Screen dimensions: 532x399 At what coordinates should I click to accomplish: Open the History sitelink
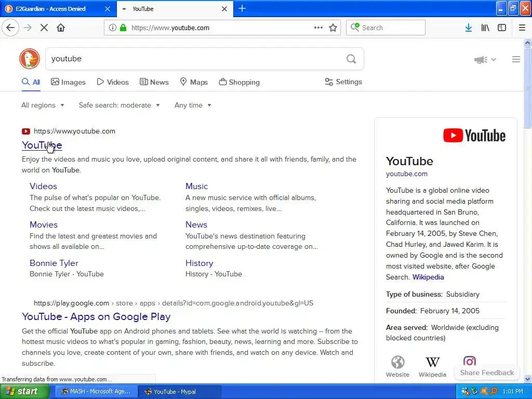199,263
